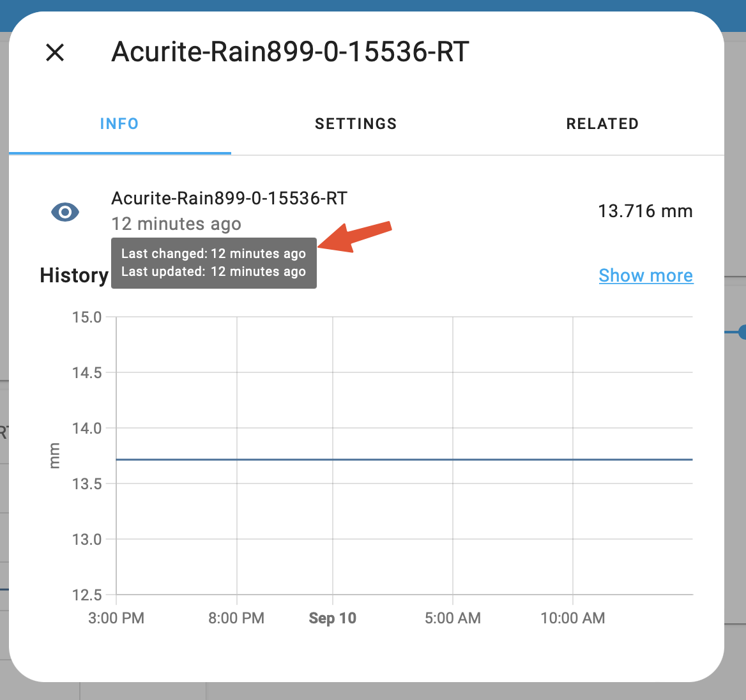Click the 12.5 y-axis label
This screenshot has height=700, width=746.
click(x=87, y=595)
